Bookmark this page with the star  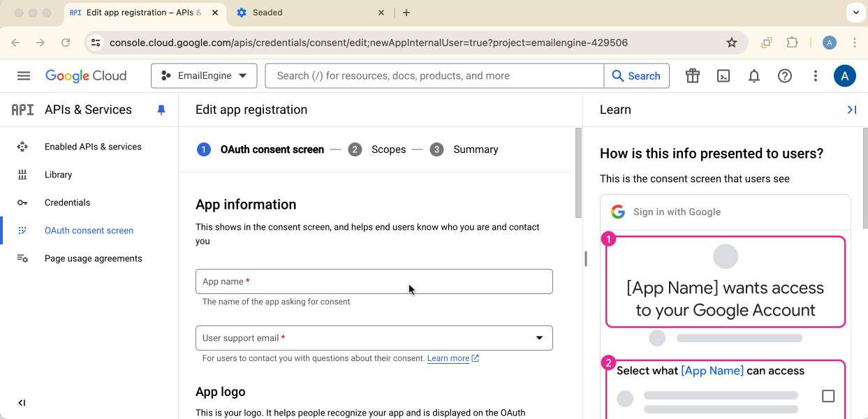pyautogui.click(x=731, y=43)
